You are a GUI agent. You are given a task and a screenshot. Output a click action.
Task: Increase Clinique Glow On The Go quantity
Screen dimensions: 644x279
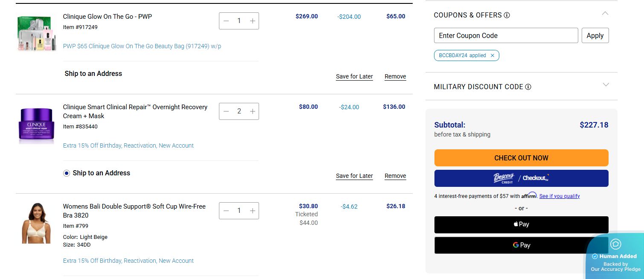pyautogui.click(x=252, y=21)
